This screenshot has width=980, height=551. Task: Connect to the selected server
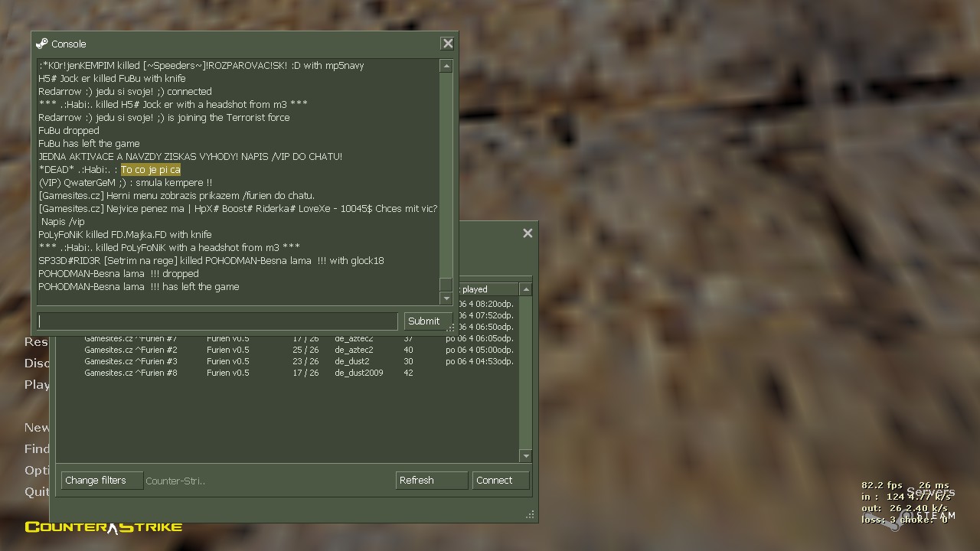coord(500,481)
